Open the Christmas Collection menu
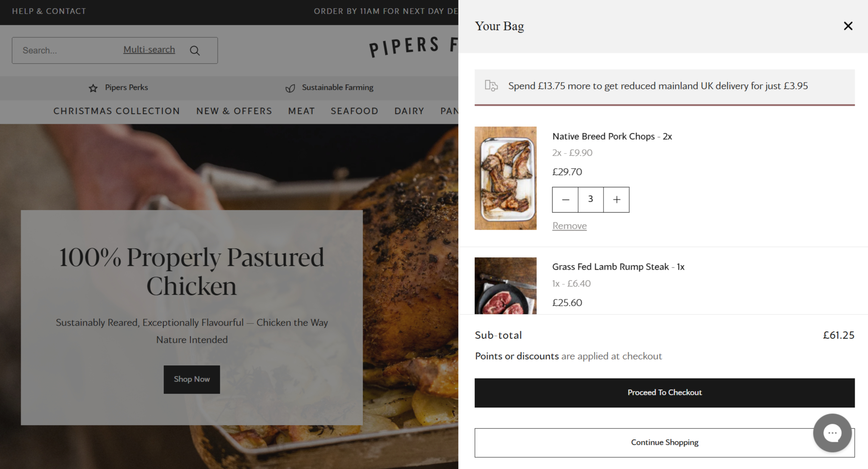This screenshot has width=868, height=469. click(117, 111)
